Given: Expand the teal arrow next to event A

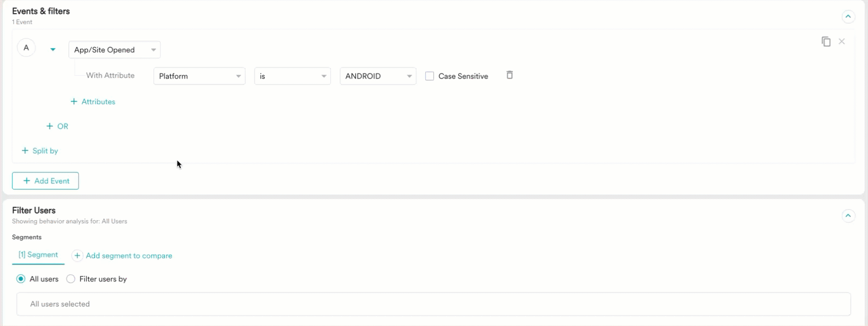Looking at the screenshot, I should (x=53, y=49).
